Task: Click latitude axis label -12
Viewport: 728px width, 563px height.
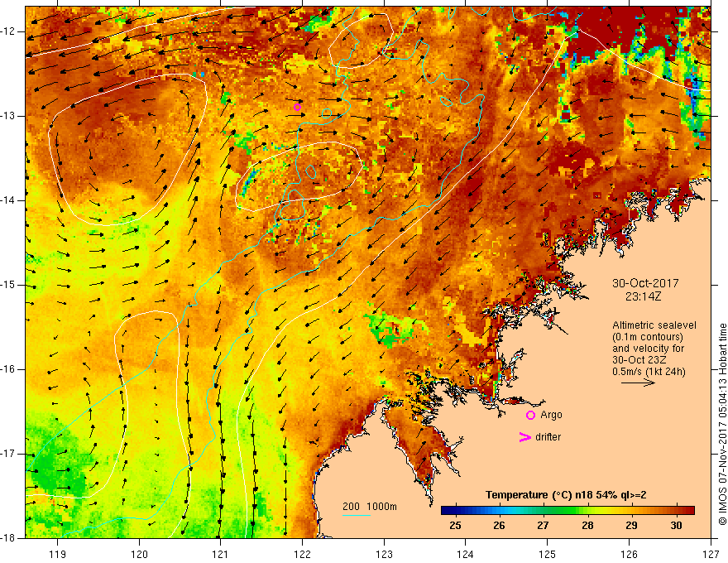Action: [x=8, y=31]
